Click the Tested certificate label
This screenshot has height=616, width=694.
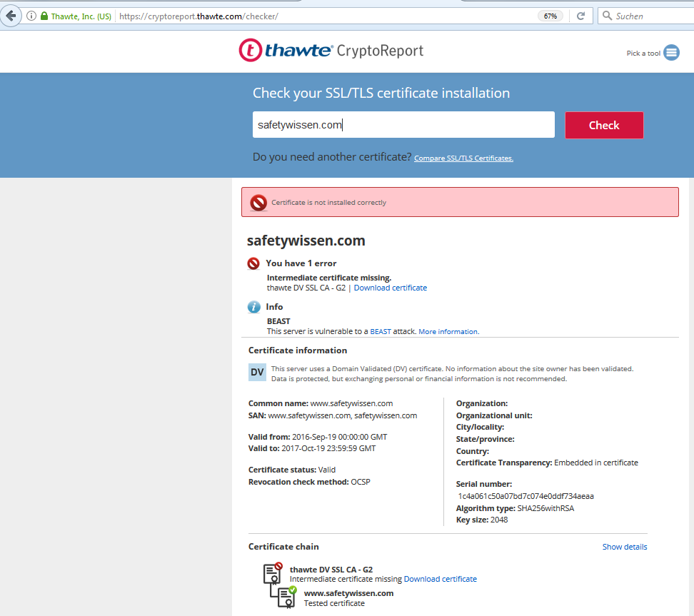(334, 603)
